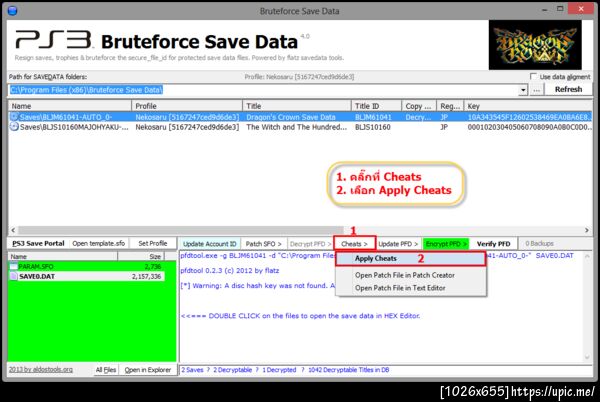The image size is (600, 402).
Task: Click Update Account ID button
Action: pos(209,244)
